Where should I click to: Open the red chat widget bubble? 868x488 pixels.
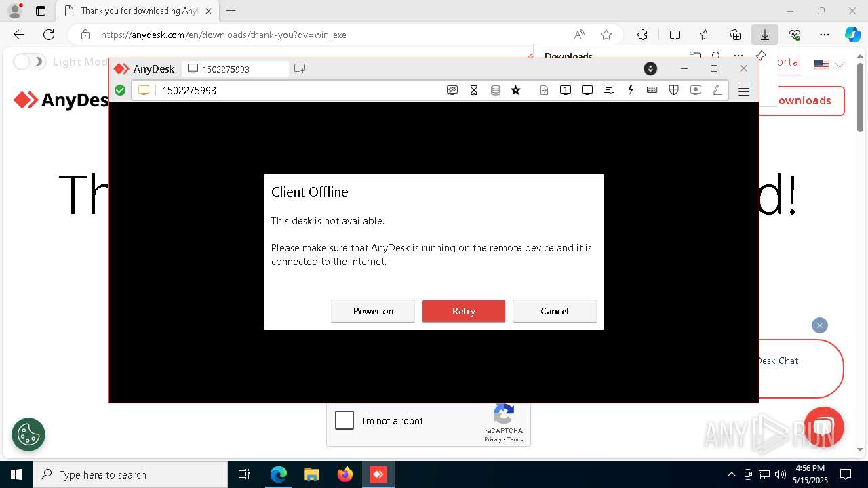(x=823, y=427)
